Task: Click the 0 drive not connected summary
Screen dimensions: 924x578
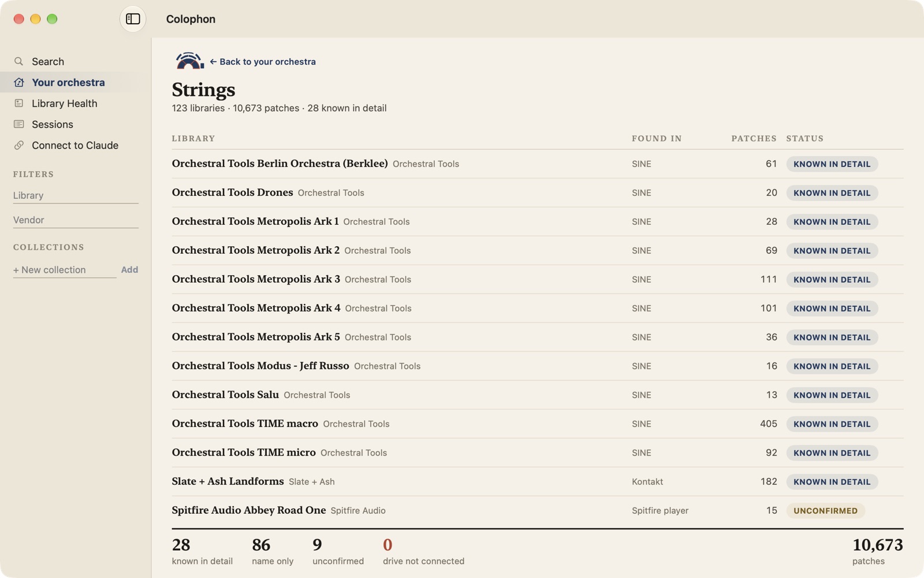Action: (423, 551)
